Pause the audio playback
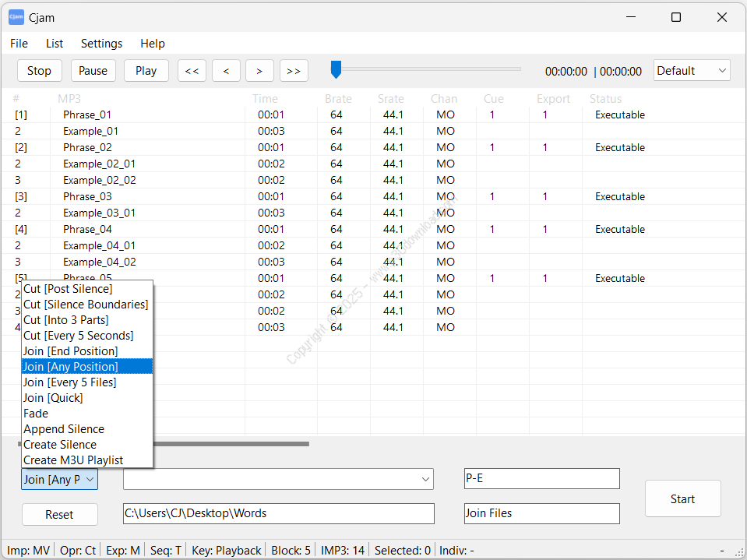747x560 pixels. pos(93,71)
